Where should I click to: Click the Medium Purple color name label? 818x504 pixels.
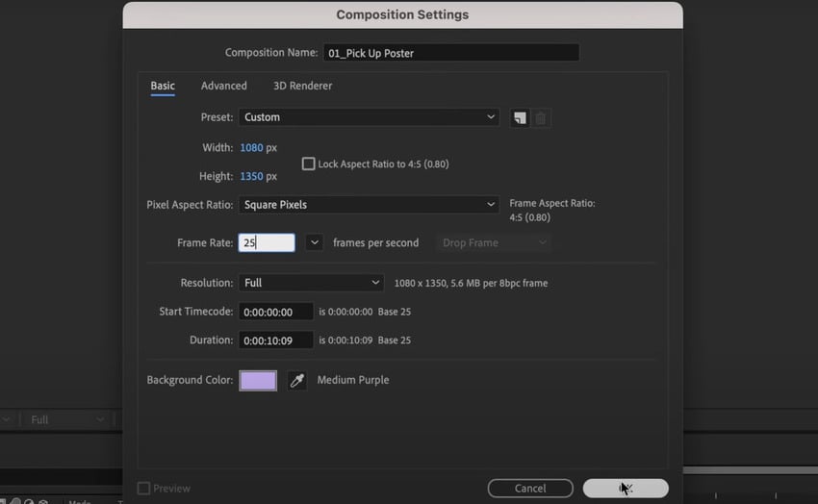353,380
